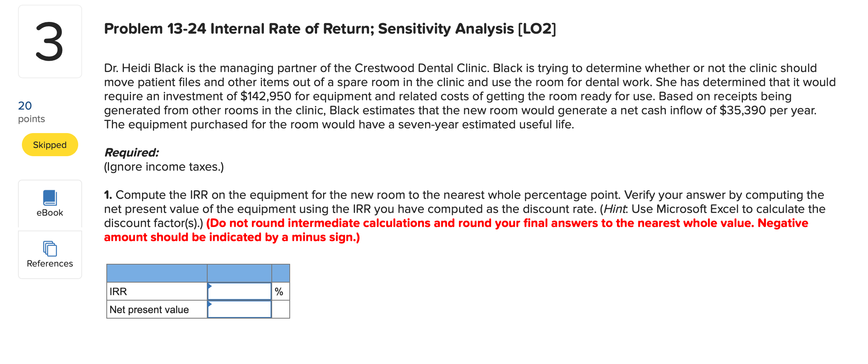Click the Skipped indicator to unskip
This screenshot has height=364, width=868.
point(50,144)
